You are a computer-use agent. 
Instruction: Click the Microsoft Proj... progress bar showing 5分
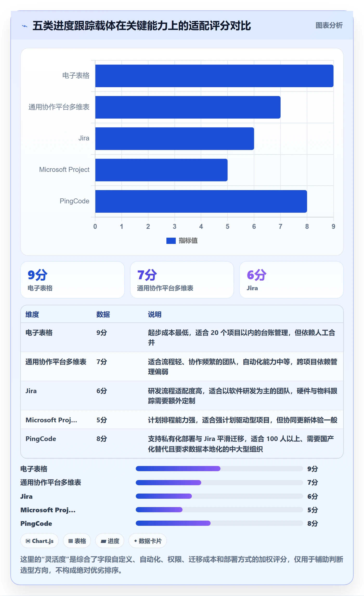(x=219, y=510)
